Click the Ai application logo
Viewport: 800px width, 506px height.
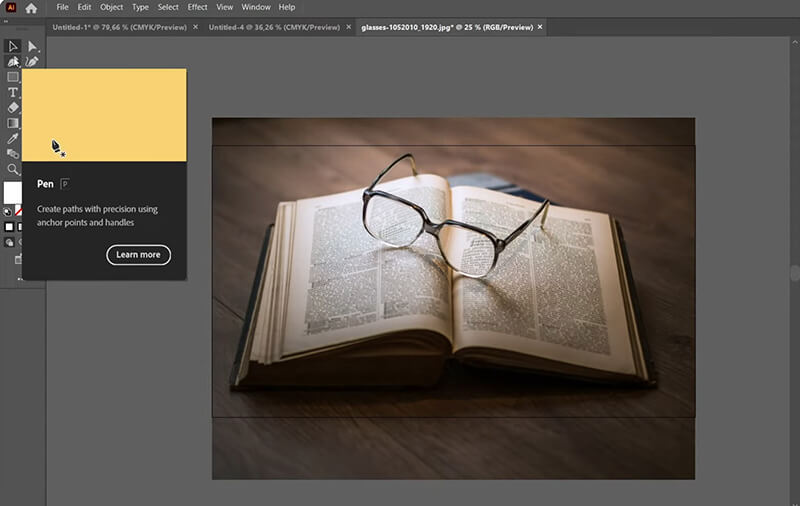[x=11, y=8]
